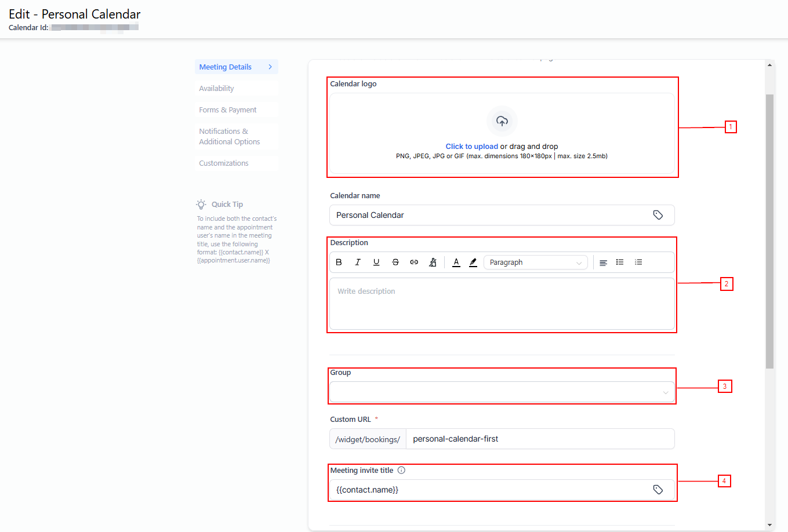Open the text color picker
The height and width of the screenshot is (532, 788).
click(x=456, y=263)
